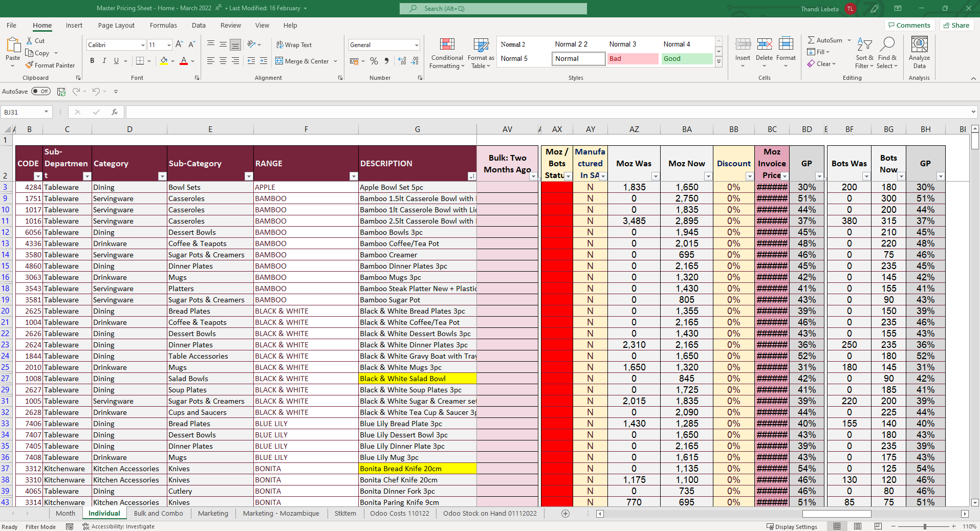Open Format cells menu
This screenshot has height=531, width=980.
coord(786,53)
